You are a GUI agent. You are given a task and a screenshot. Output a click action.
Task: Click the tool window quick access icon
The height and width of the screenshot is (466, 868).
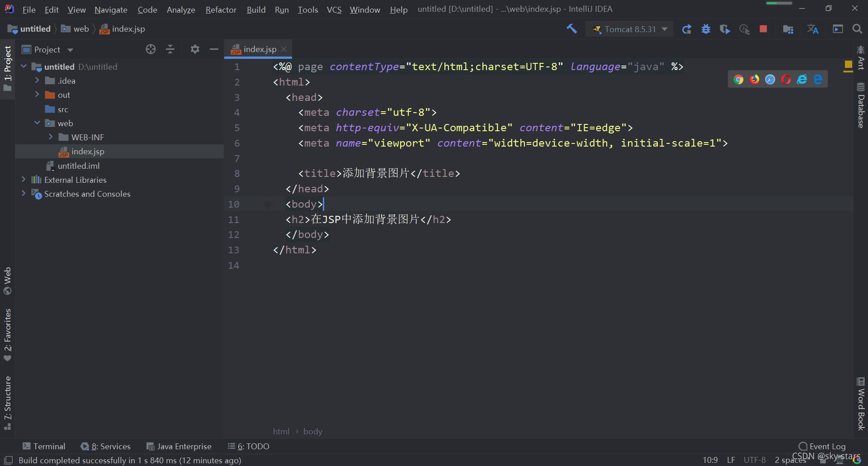pos(8,460)
